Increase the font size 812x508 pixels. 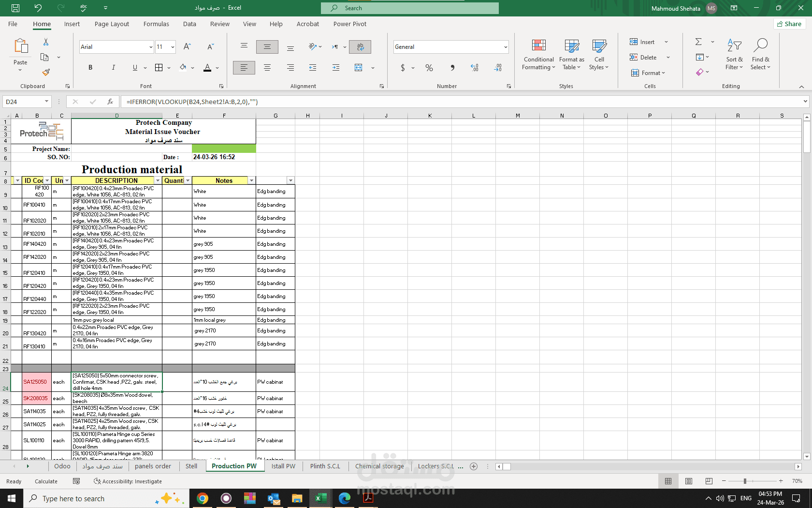pos(187,47)
